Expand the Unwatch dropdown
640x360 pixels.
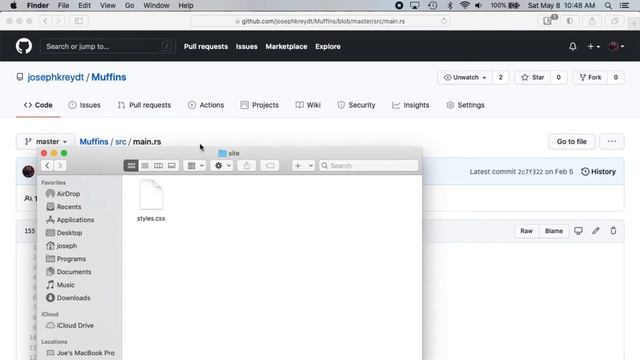465,77
